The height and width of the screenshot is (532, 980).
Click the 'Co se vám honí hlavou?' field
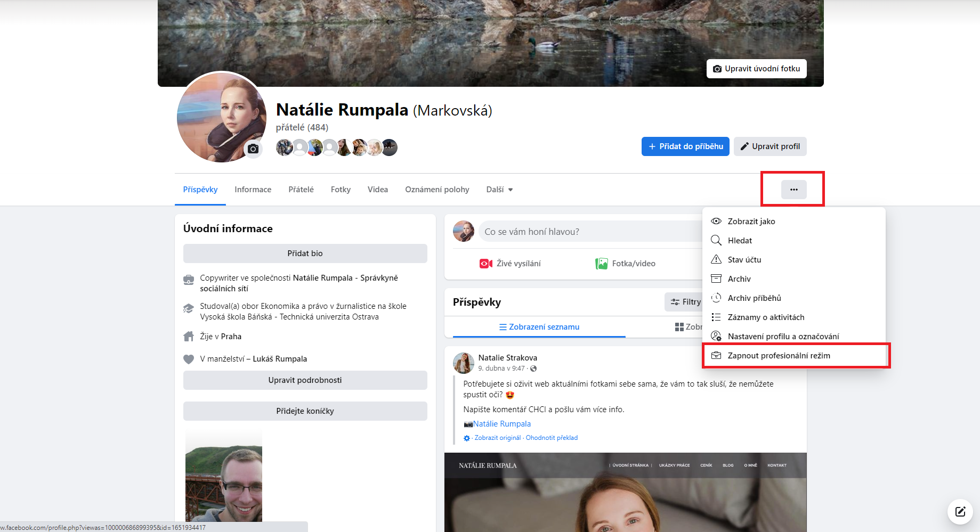coord(590,232)
